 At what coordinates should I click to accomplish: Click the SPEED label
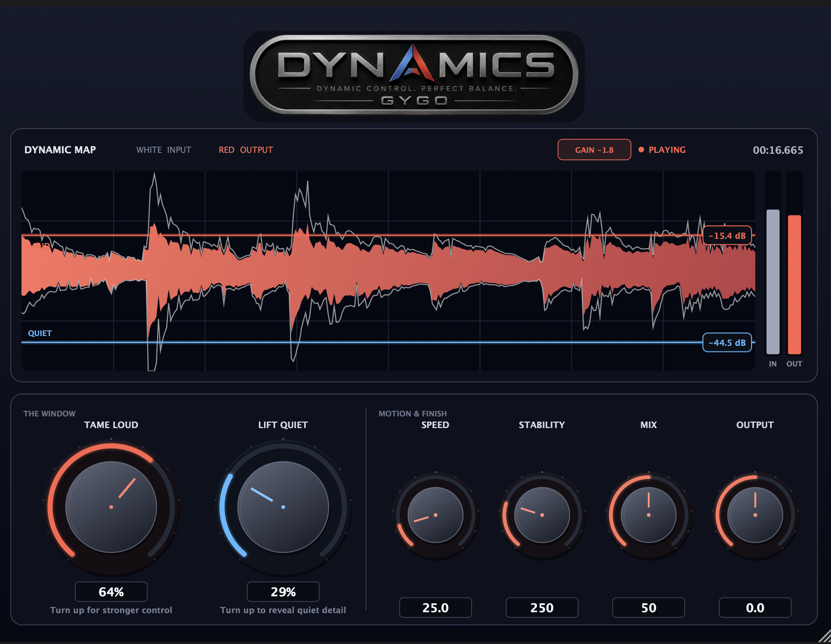coord(436,425)
